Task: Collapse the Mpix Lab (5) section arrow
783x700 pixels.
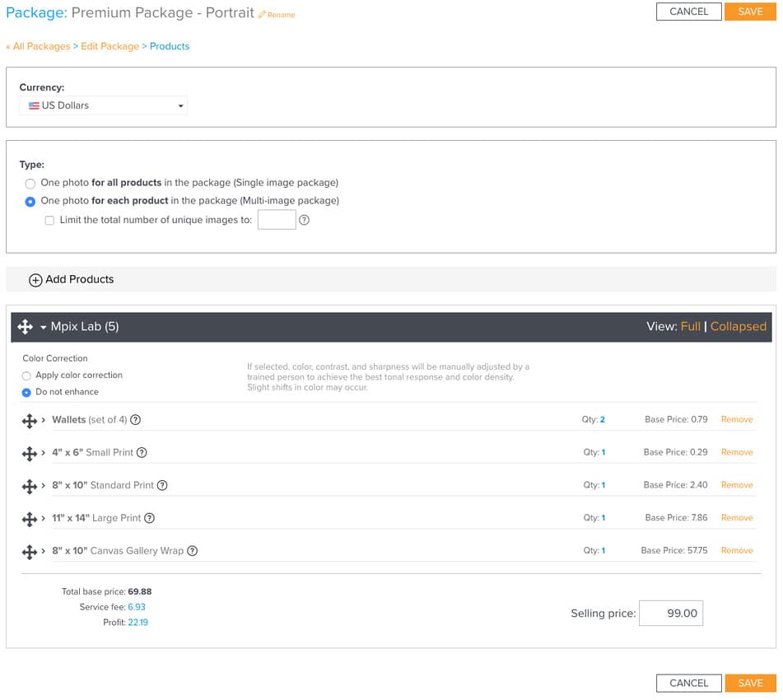Action: point(44,327)
